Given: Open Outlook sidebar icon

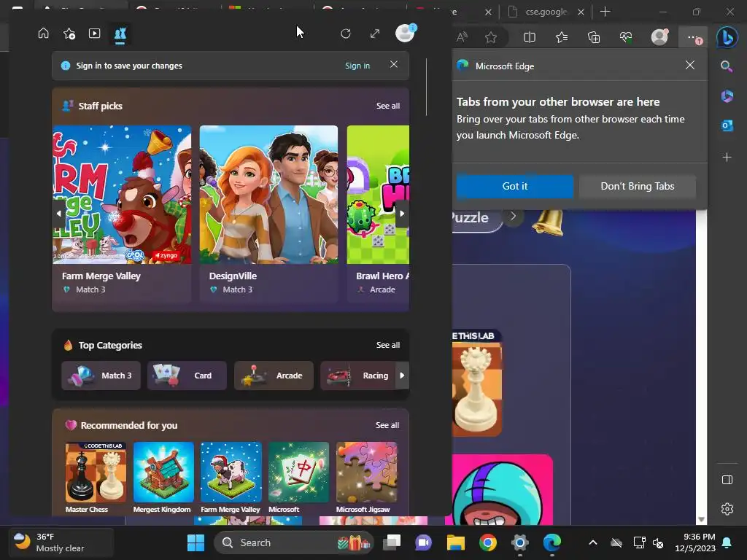Looking at the screenshot, I should tap(727, 125).
